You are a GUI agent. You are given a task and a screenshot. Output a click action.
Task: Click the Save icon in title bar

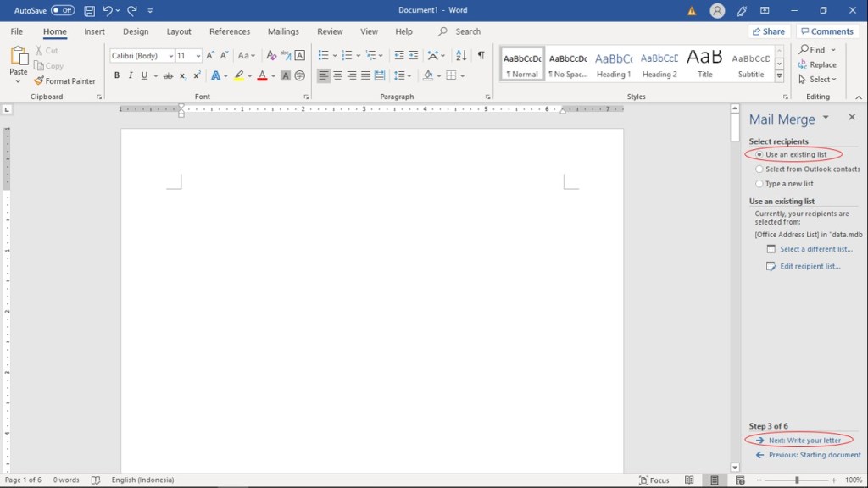pos(89,11)
